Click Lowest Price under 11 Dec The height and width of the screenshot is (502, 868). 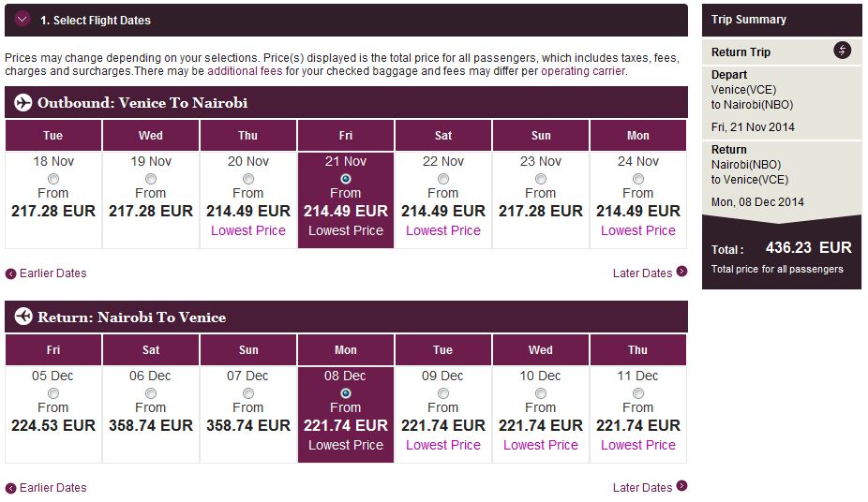(x=638, y=445)
